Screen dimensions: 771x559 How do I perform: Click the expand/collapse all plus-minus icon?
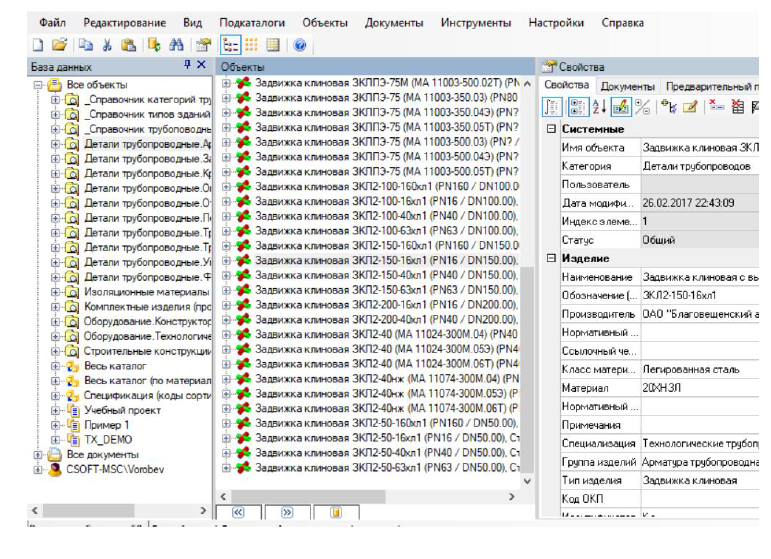(x=643, y=106)
